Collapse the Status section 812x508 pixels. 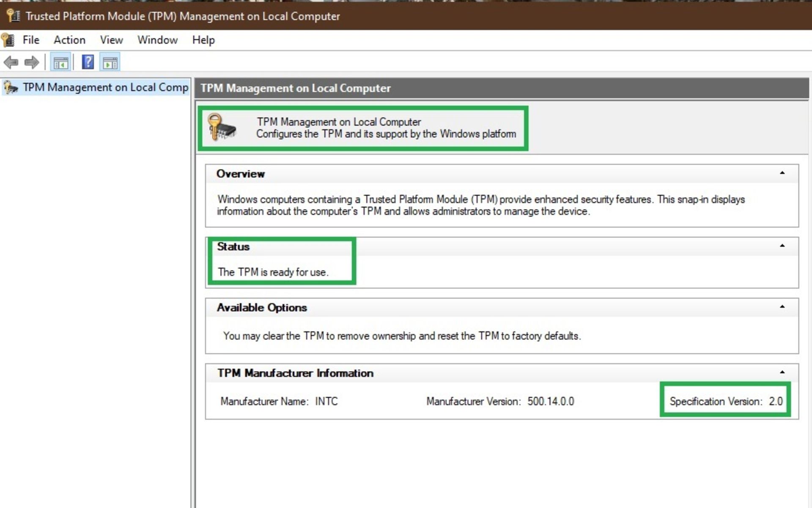pyautogui.click(x=782, y=246)
